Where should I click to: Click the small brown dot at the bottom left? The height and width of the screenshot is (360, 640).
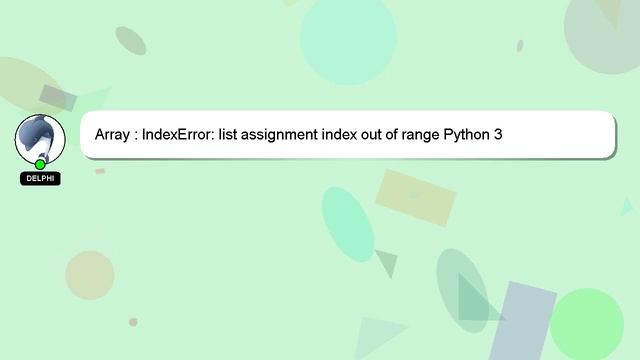133,322
